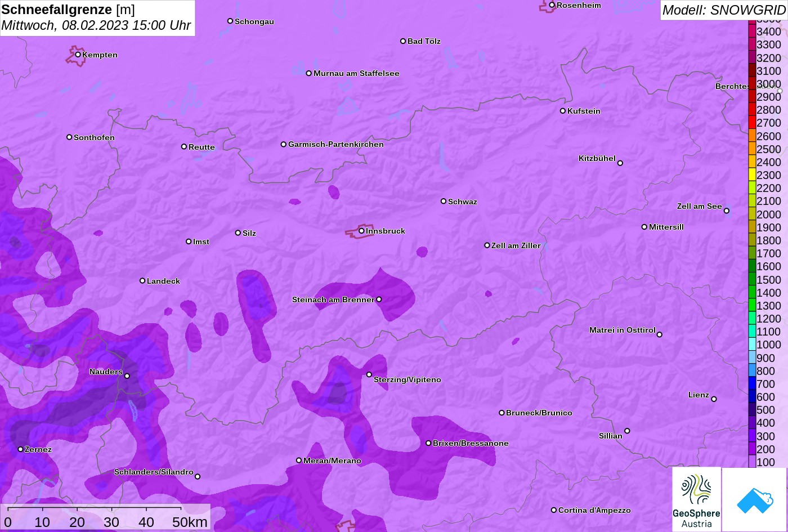Viewport: 788px width, 532px height.
Task: Click the Modell: SNOWGRID label
Action: pyautogui.click(x=724, y=10)
